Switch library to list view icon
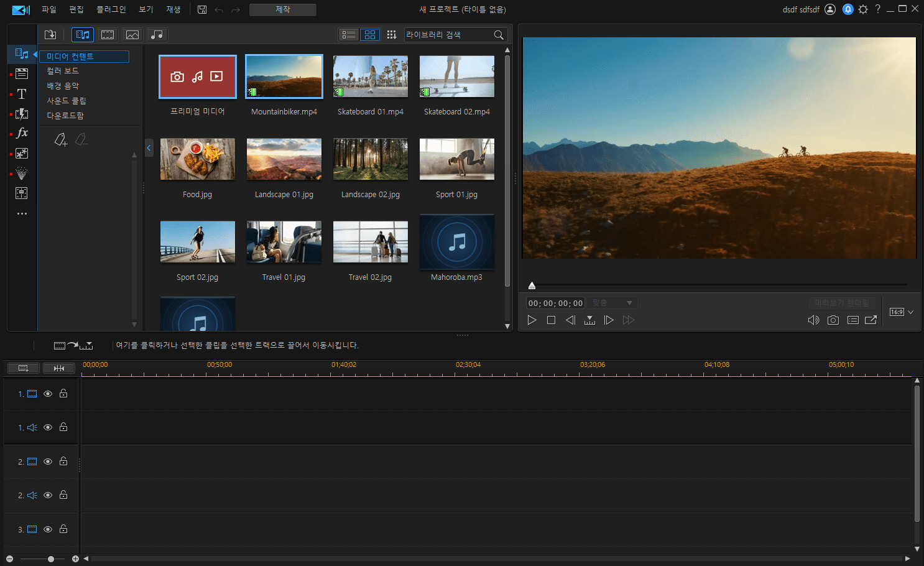The height and width of the screenshot is (566, 924). (x=349, y=35)
